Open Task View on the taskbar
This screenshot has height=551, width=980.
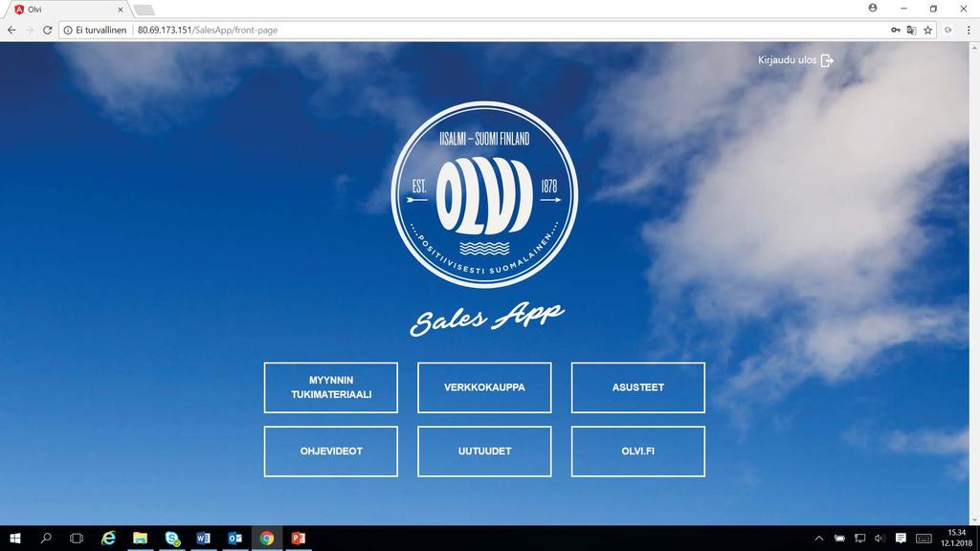pos(77,538)
